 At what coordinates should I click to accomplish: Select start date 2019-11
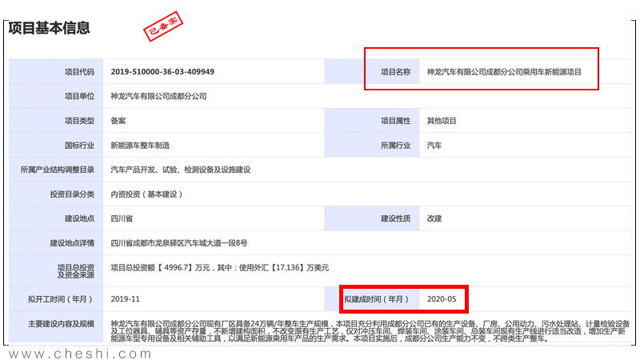click(x=126, y=299)
